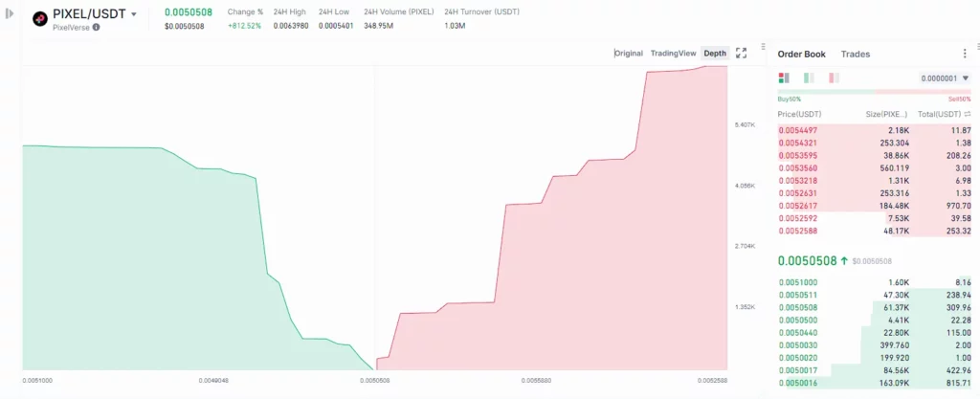Screen dimensions: 980x399
Task: Toggle chart fullscreen mode
Action: tap(742, 53)
